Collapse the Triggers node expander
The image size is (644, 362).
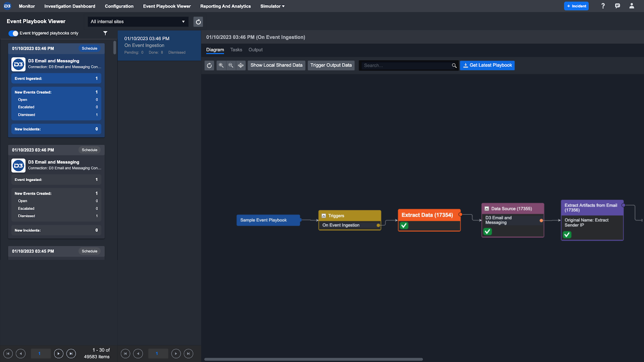[x=324, y=216]
